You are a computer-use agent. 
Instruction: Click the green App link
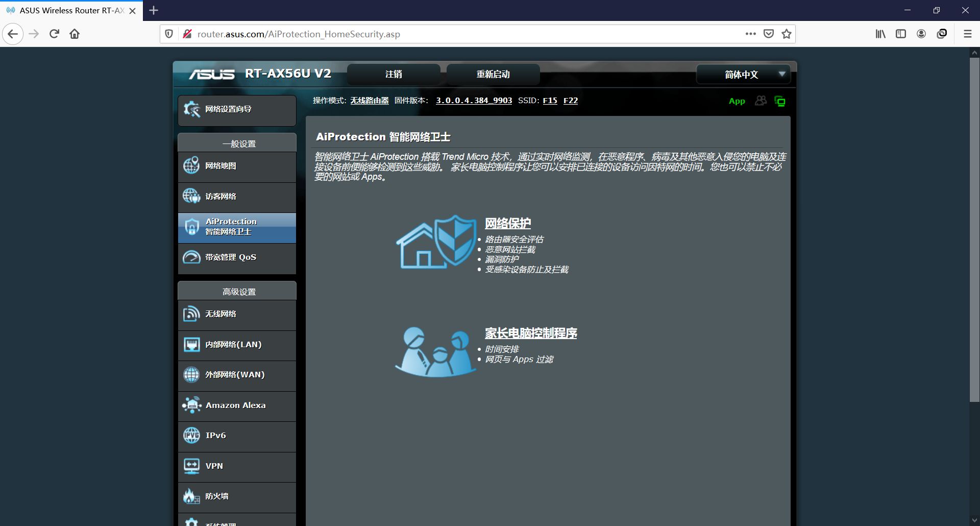(737, 101)
